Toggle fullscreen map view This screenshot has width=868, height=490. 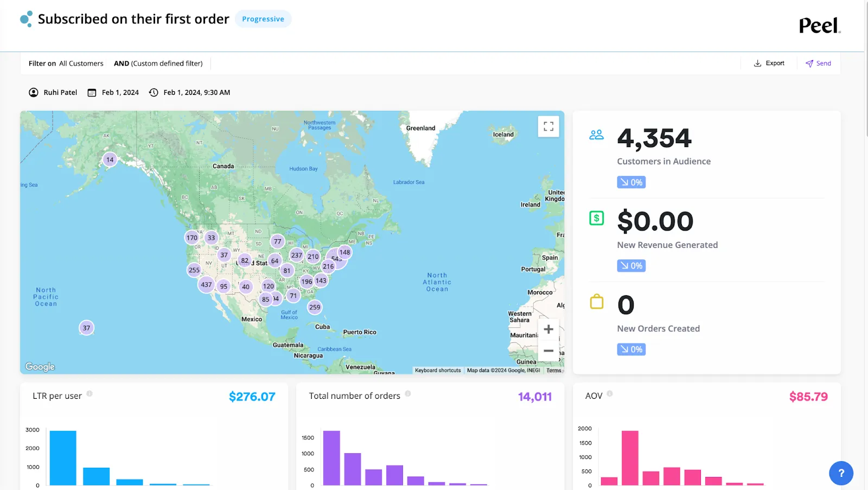coord(548,126)
